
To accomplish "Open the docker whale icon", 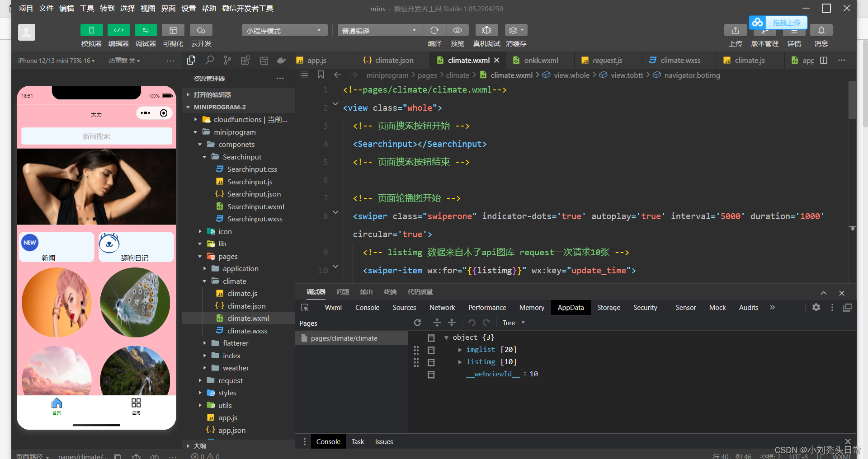I will (x=281, y=60).
